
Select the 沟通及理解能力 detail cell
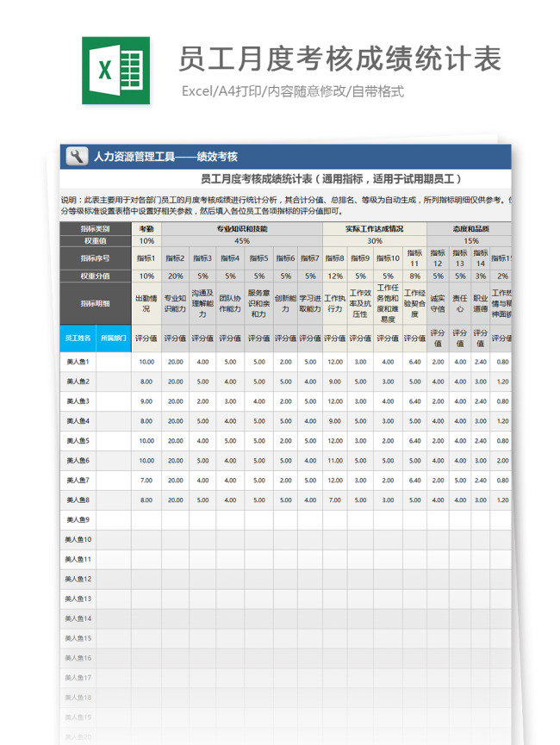[202, 303]
